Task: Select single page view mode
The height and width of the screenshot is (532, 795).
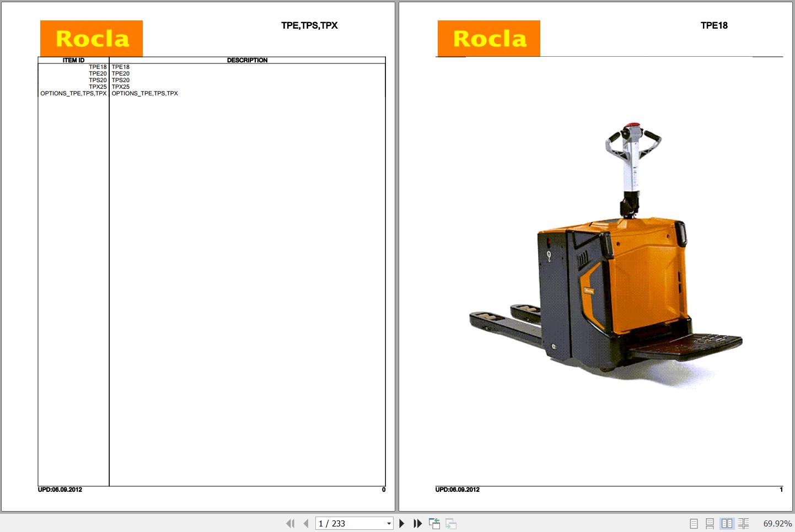Action: pos(694,523)
